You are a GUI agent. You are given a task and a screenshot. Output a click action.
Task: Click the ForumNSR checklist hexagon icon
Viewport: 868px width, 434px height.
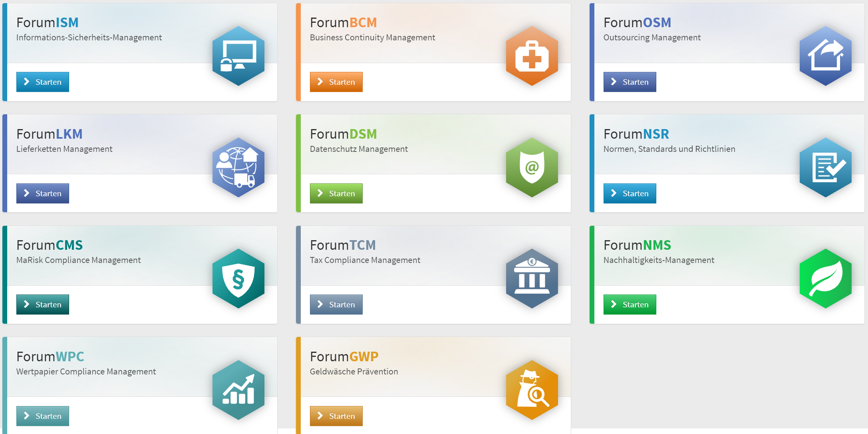tap(825, 167)
